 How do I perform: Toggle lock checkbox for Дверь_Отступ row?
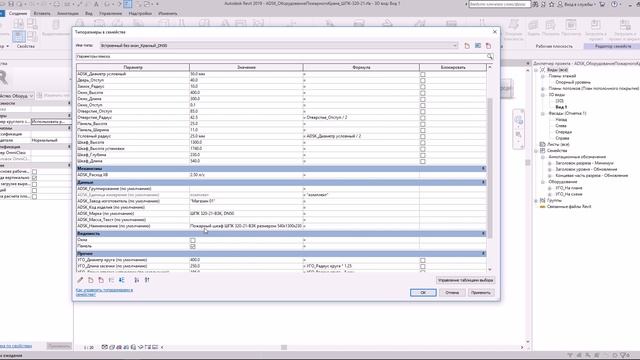(x=422, y=80)
